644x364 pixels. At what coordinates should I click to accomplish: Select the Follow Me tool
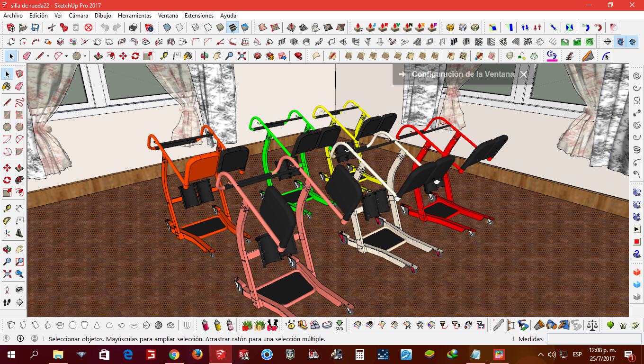(x=19, y=180)
